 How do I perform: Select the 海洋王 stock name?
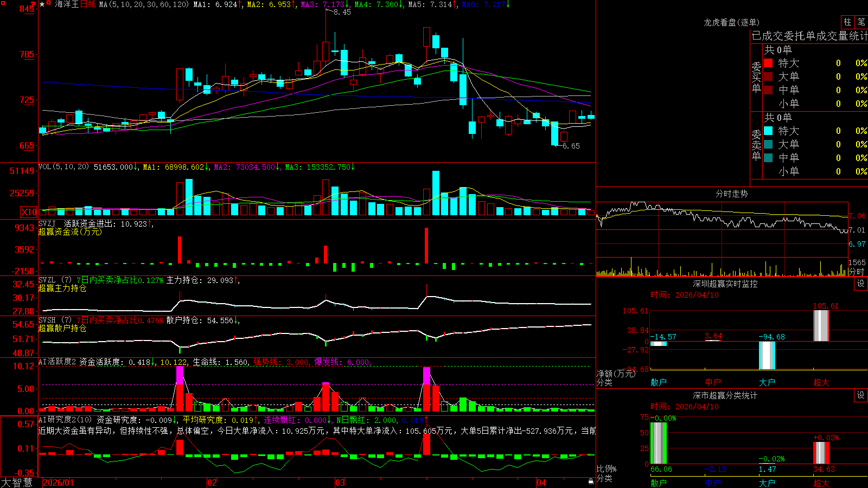[x=67, y=4]
